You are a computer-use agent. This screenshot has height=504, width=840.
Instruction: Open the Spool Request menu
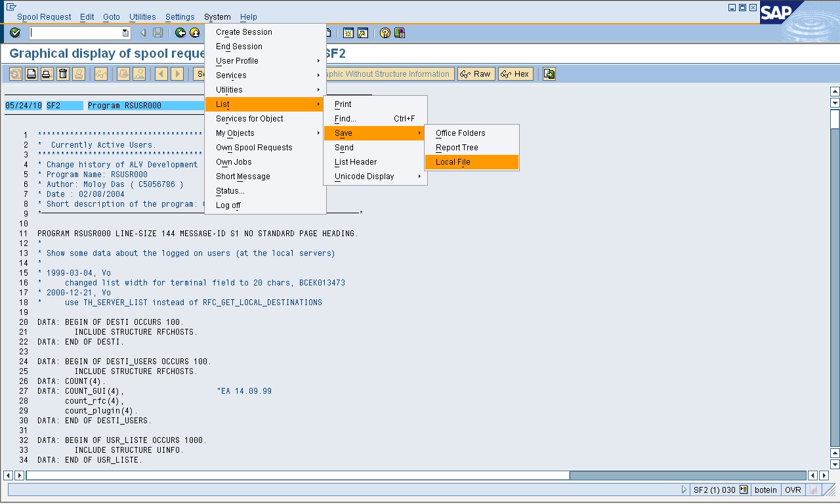[x=44, y=17]
